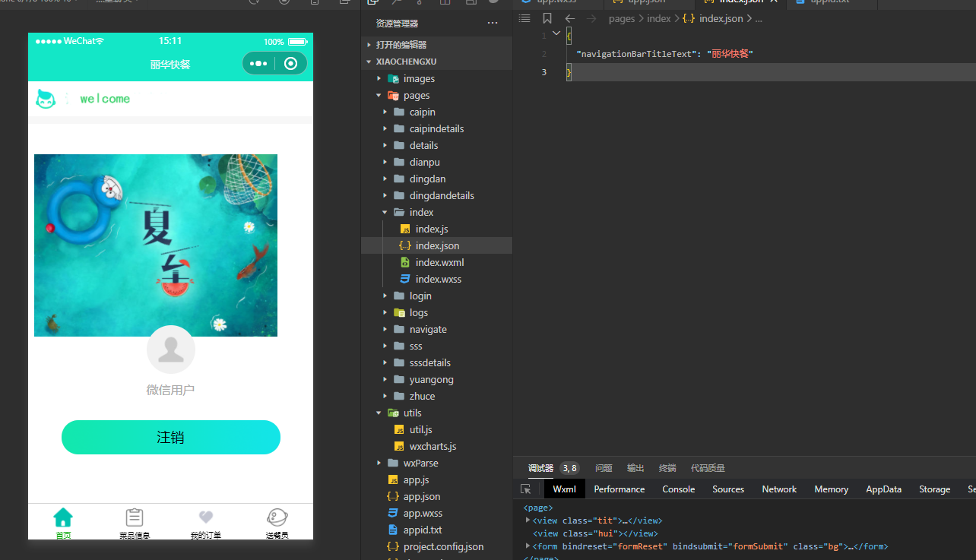The image size is (976, 560).
Task: Switch to the 输出 panel tab
Action: tap(635, 468)
